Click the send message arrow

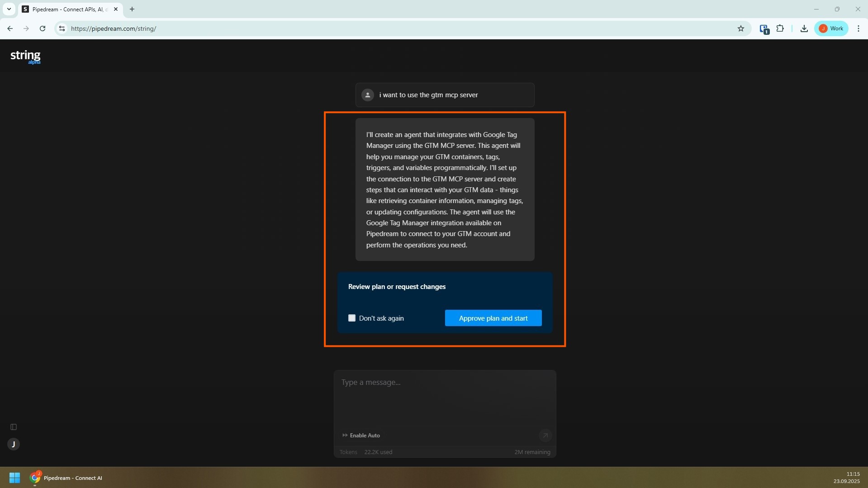[545, 436]
